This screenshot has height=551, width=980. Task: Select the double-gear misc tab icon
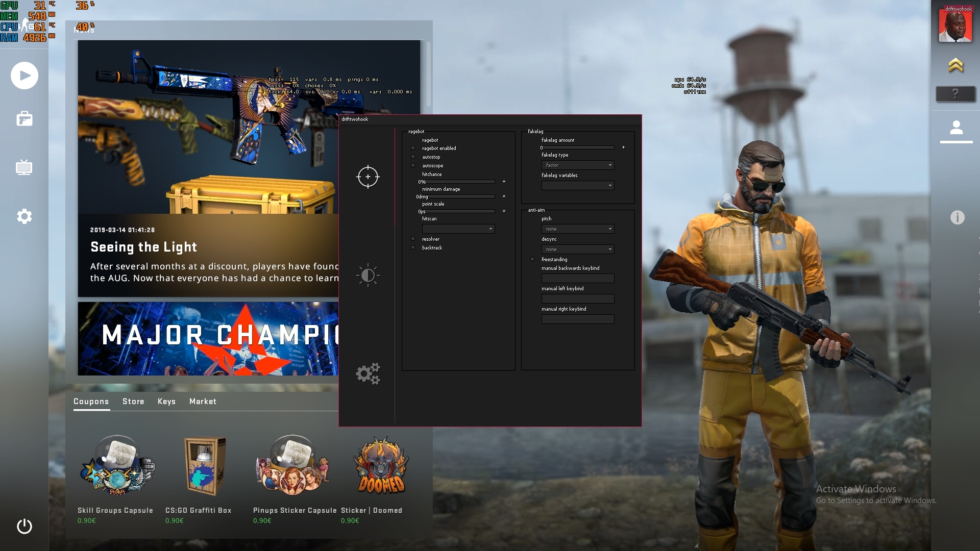point(367,374)
